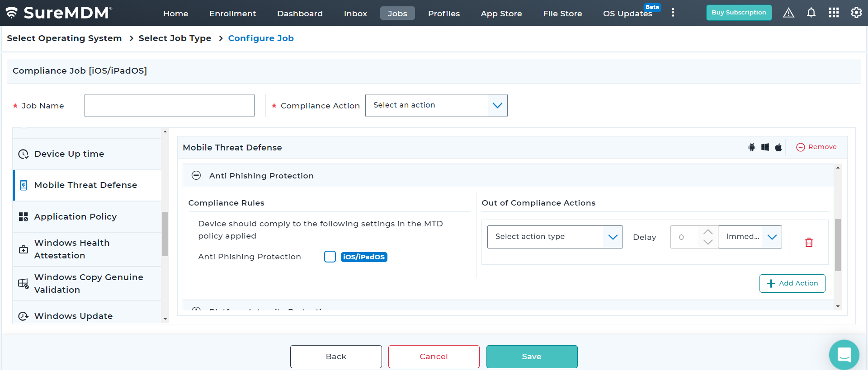The image size is (868, 370).
Task: Click the Select Operating System breadcrumb
Action: [64, 38]
